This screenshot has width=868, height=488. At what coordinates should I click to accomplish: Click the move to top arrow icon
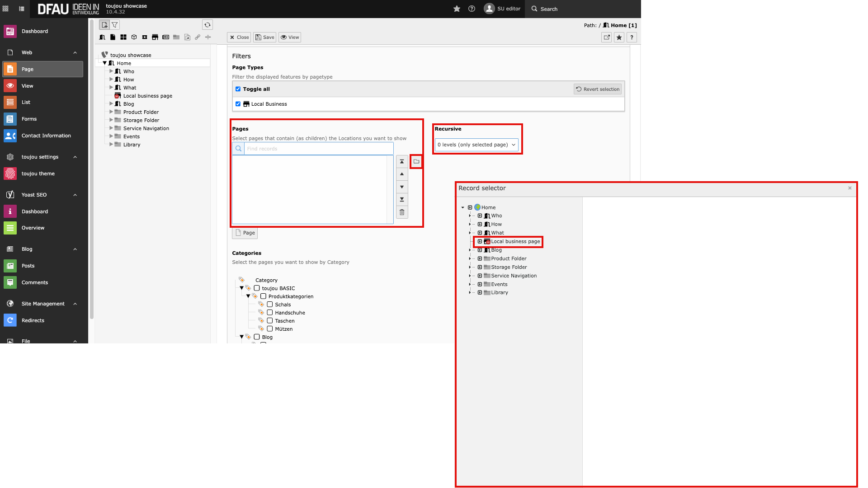[402, 162]
